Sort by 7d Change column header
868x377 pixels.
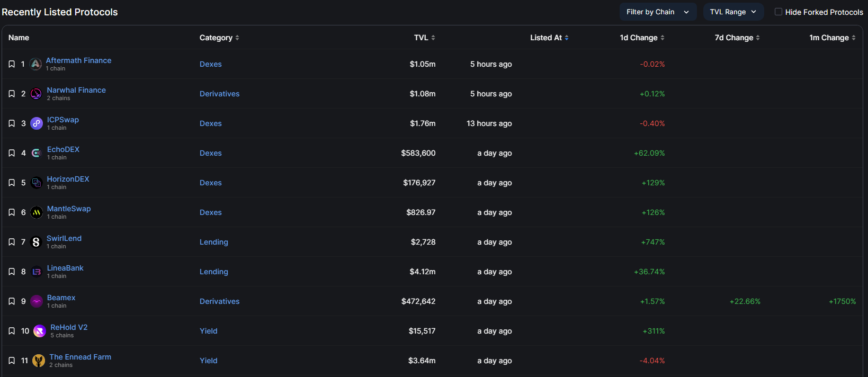pyautogui.click(x=737, y=38)
